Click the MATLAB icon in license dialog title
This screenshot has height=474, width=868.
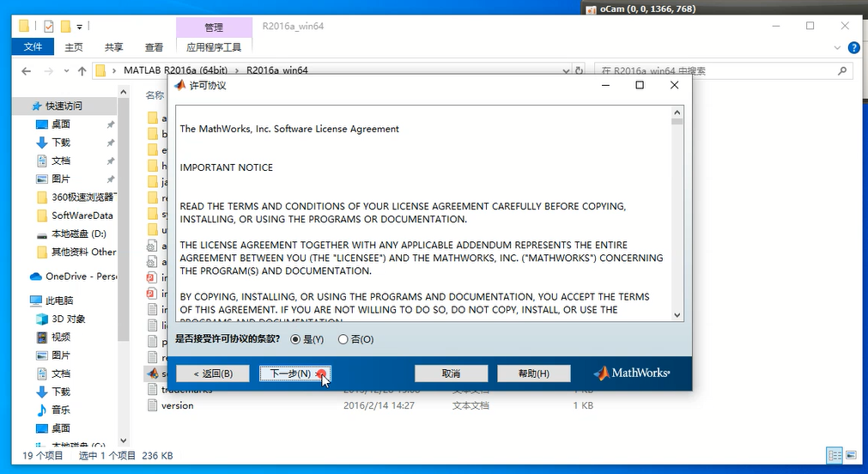tap(180, 85)
